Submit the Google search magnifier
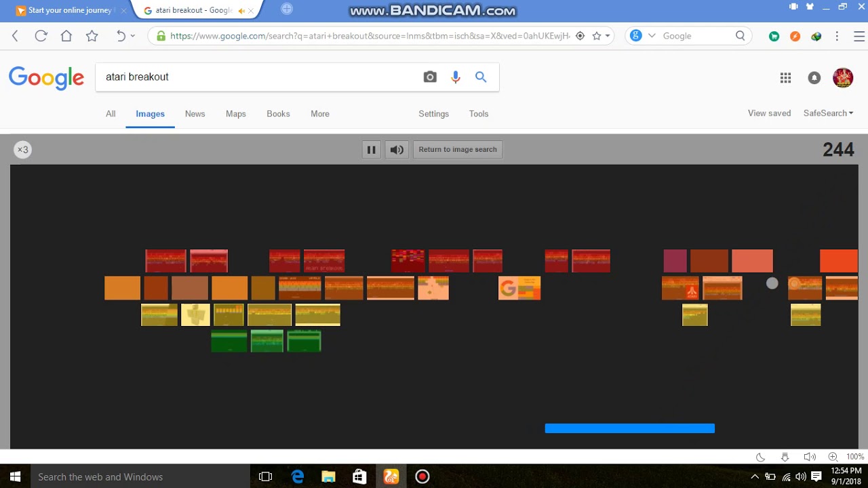This screenshot has height=488, width=868. [x=481, y=77]
